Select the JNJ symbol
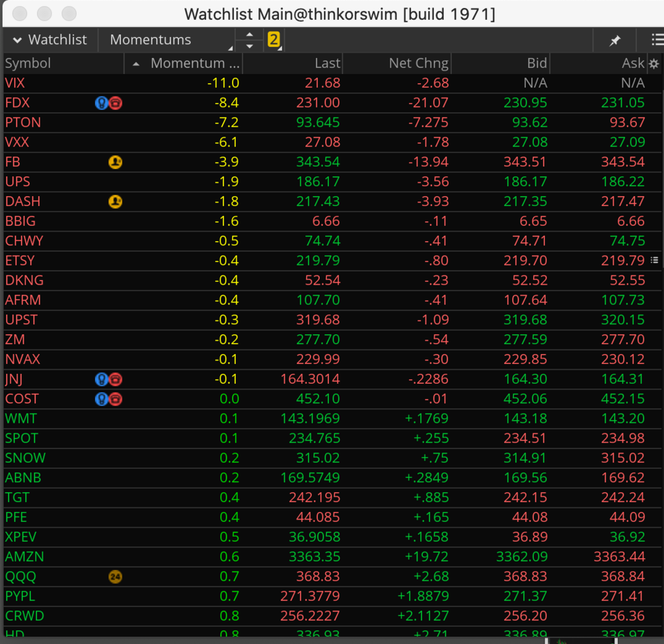This screenshot has height=644, width=664. [14, 379]
